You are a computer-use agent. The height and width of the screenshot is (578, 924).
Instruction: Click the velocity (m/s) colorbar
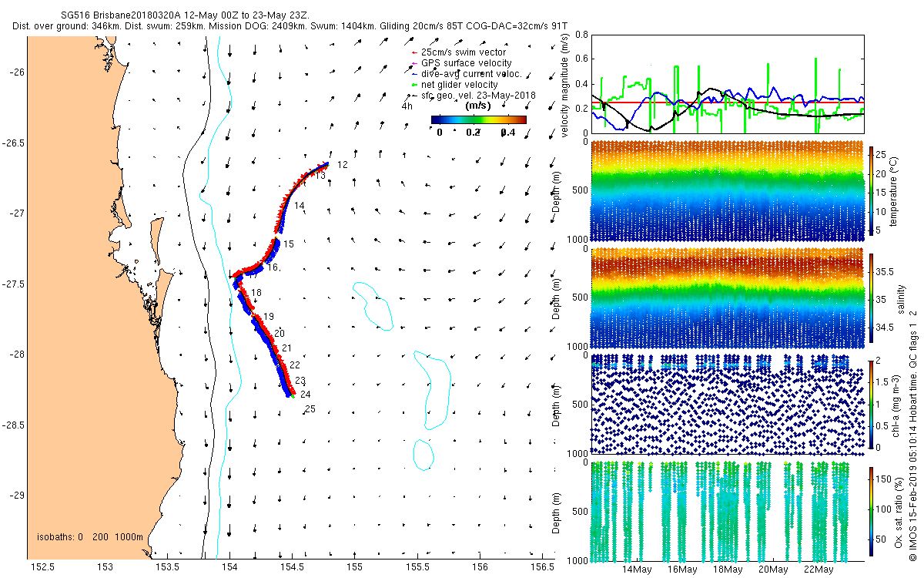[x=478, y=119]
